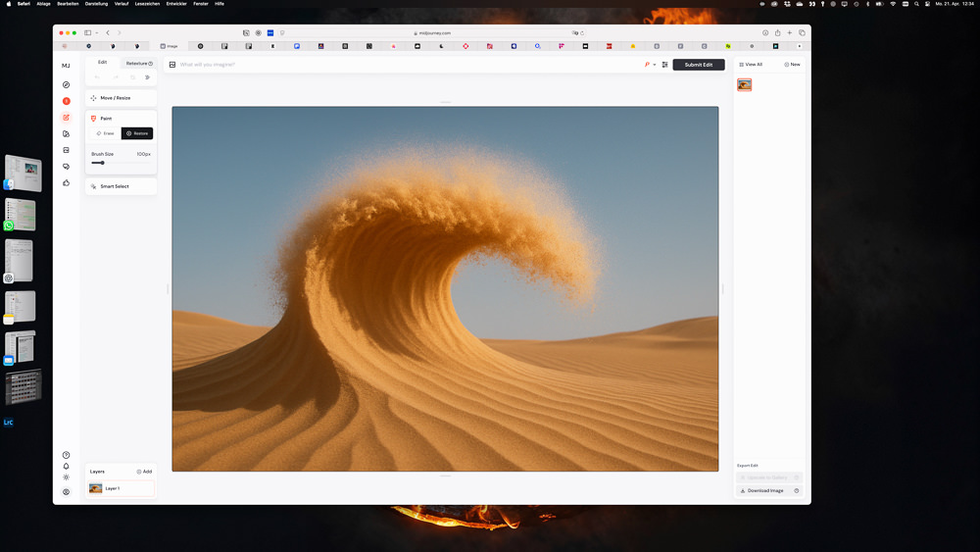The width and height of the screenshot is (980, 552).
Task: Toggle light mode sun icon
Action: click(67, 477)
